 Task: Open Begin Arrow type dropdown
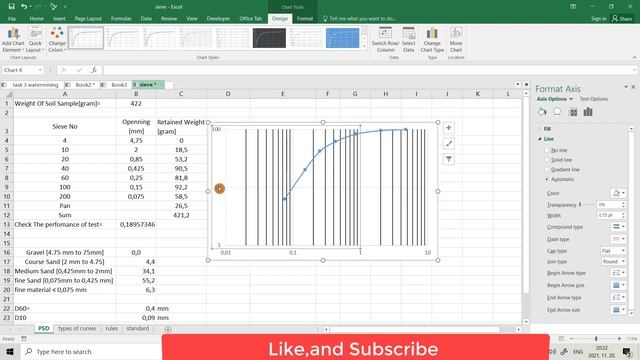(x=618, y=273)
